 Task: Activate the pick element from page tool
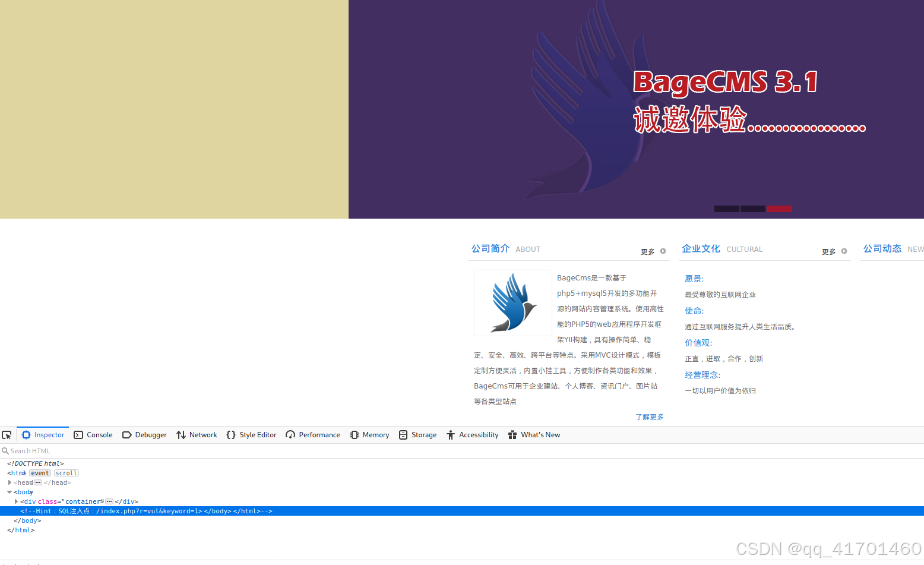pyautogui.click(x=7, y=435)
